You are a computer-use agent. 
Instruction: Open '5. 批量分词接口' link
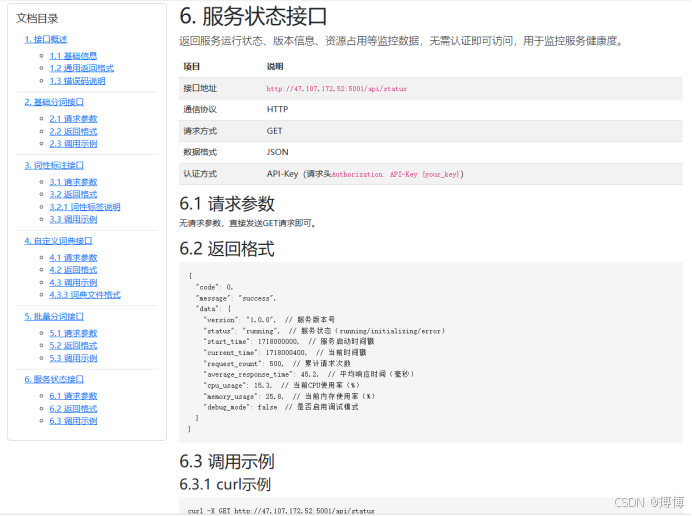coord(54,316)
